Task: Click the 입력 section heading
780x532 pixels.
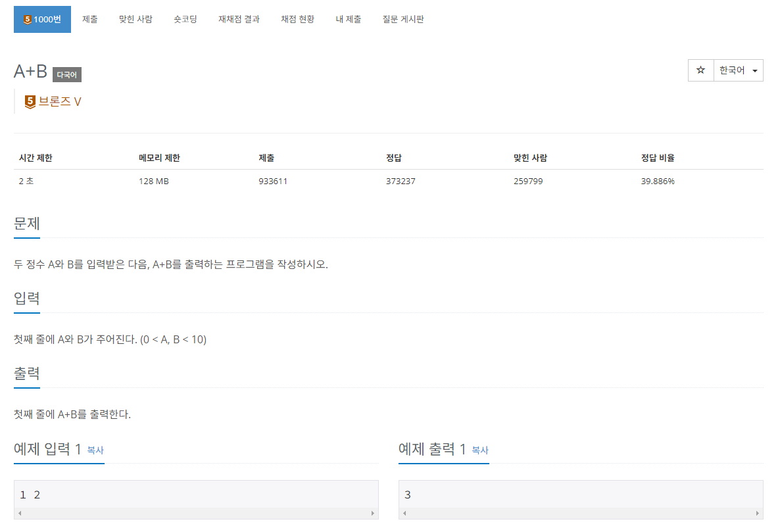Action: (27, 299)
